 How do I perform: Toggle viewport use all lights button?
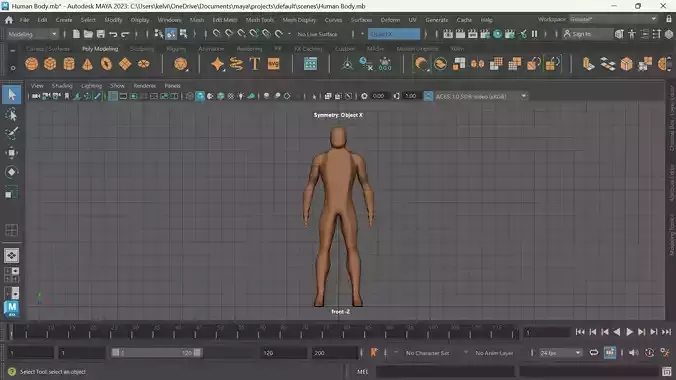point(241,96)
